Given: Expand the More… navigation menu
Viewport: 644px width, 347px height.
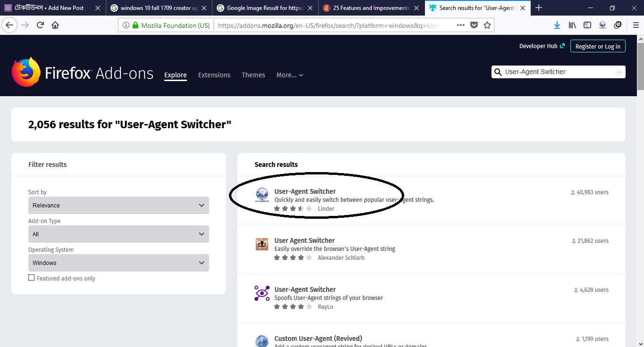Looking at the screenshot, I should [290, 75].
